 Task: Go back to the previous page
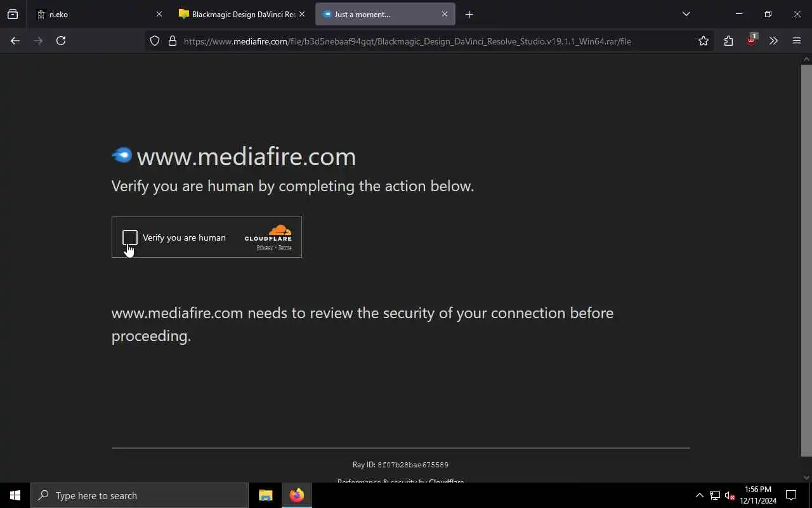pyautogui.click(x=15, y=41)
